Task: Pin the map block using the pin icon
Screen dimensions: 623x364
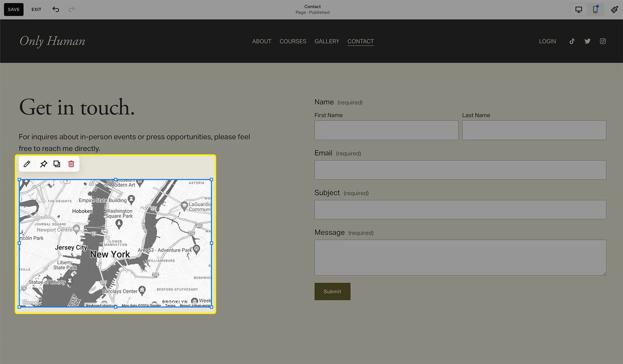Action: coord(44,164)
